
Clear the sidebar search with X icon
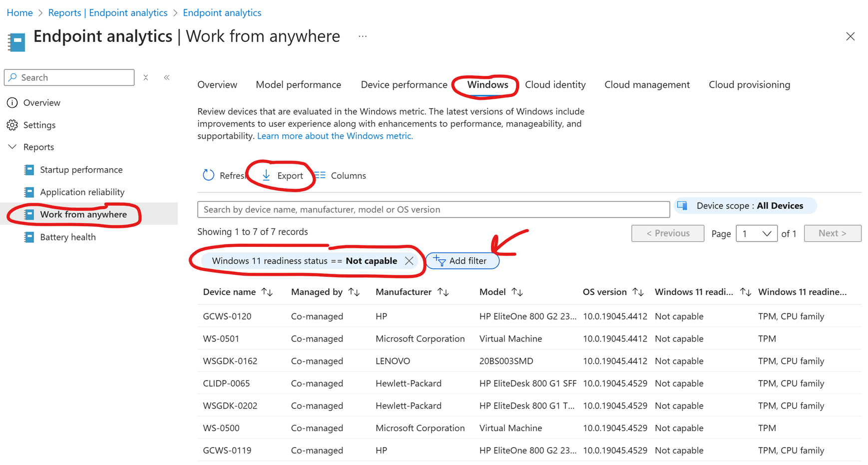145,77
